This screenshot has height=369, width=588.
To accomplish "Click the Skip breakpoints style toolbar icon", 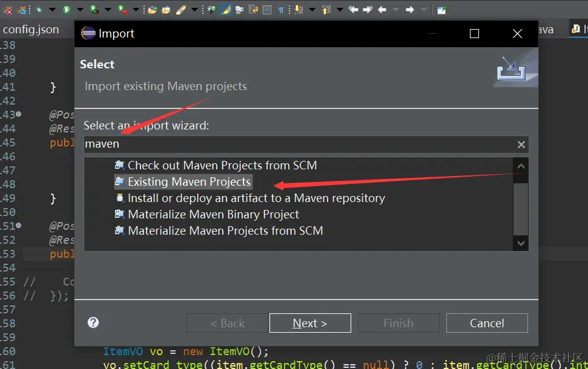I will pos(211,10).
